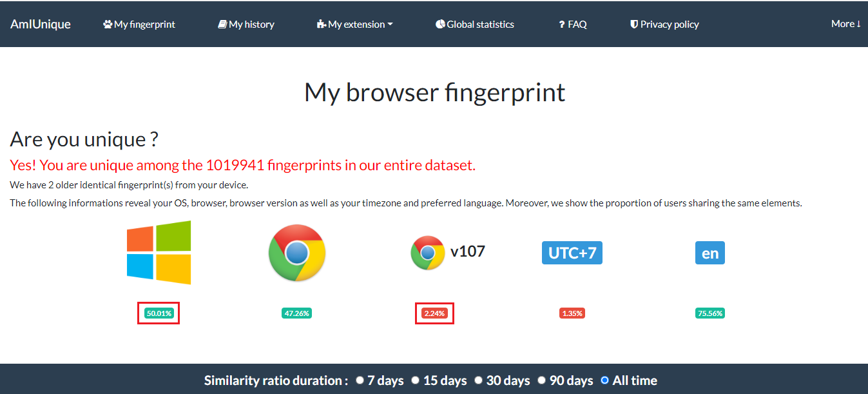Click the pie chart icon beside Global statistics
The width and height of the screenshot is (868, 394).
(x=440, y=25)
